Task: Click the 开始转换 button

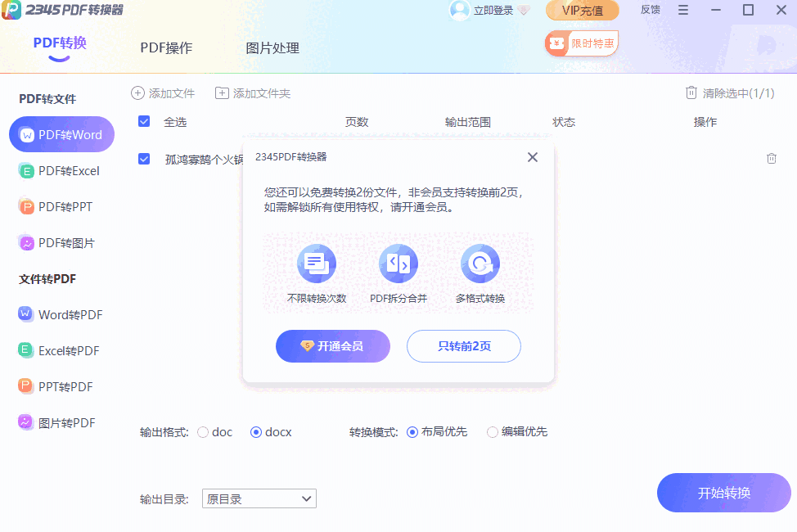Action: pos(724,493)
